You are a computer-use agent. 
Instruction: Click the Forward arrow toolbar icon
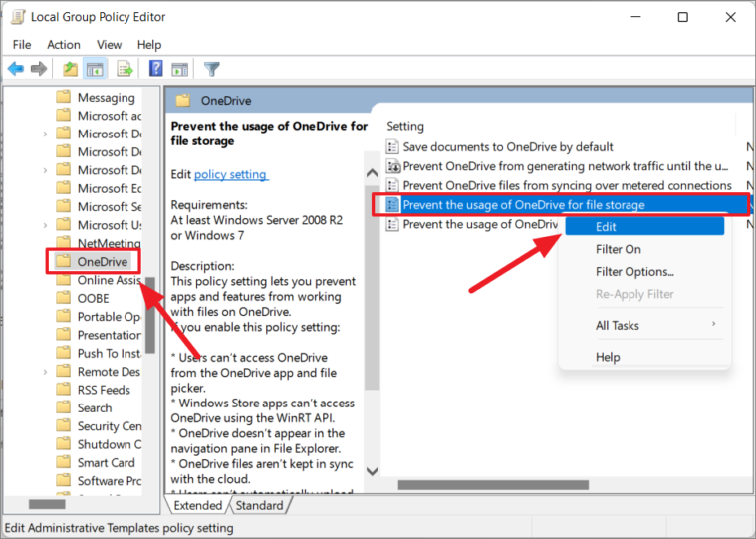(39, 69)
